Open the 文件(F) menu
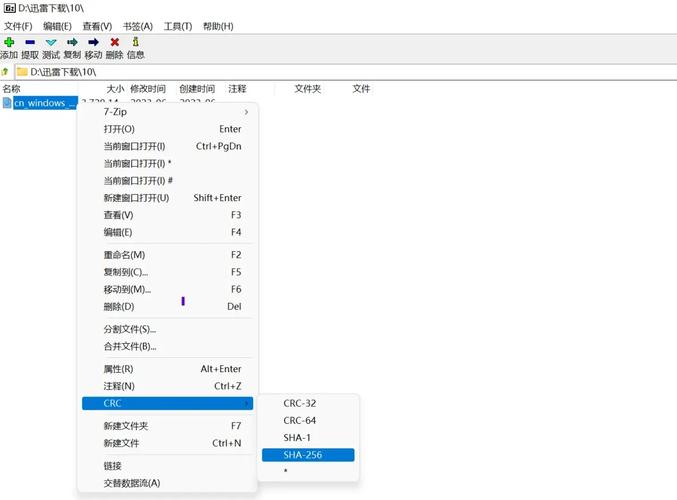This screenshot has height=500, width=677. pyautogui.click(x=18, y=26)
